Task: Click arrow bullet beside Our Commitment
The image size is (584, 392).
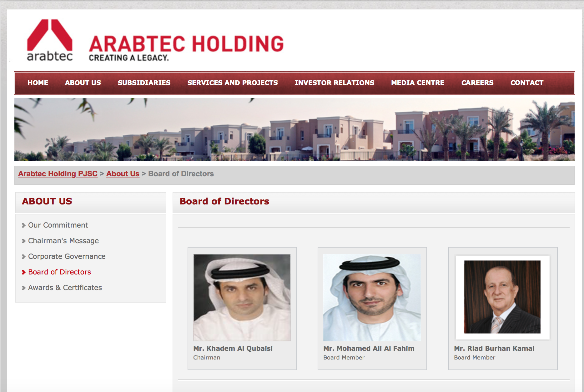Action: tap(23, 225)
